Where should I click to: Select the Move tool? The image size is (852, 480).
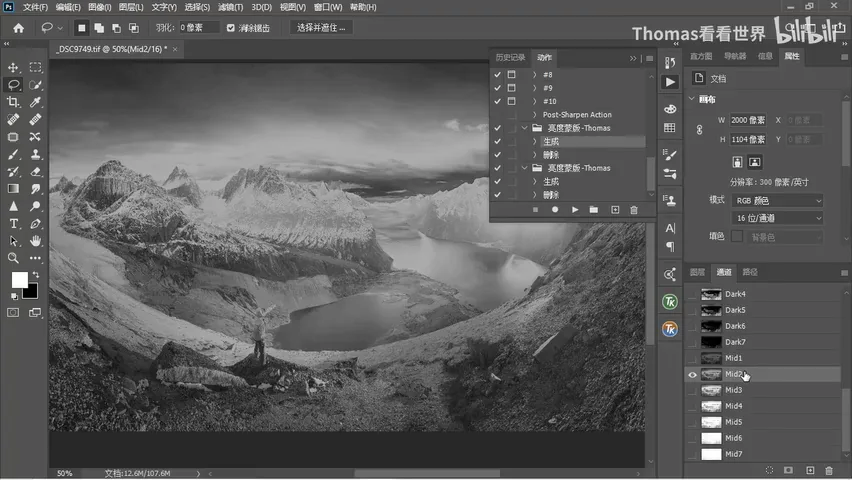13,67
